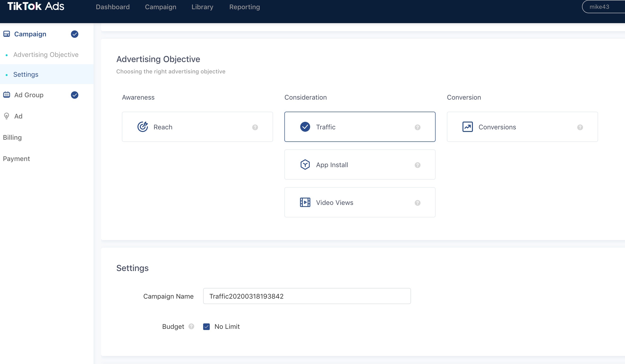Click the App Install hexagon icon
The image size is (625, 364).
(305, 165)
